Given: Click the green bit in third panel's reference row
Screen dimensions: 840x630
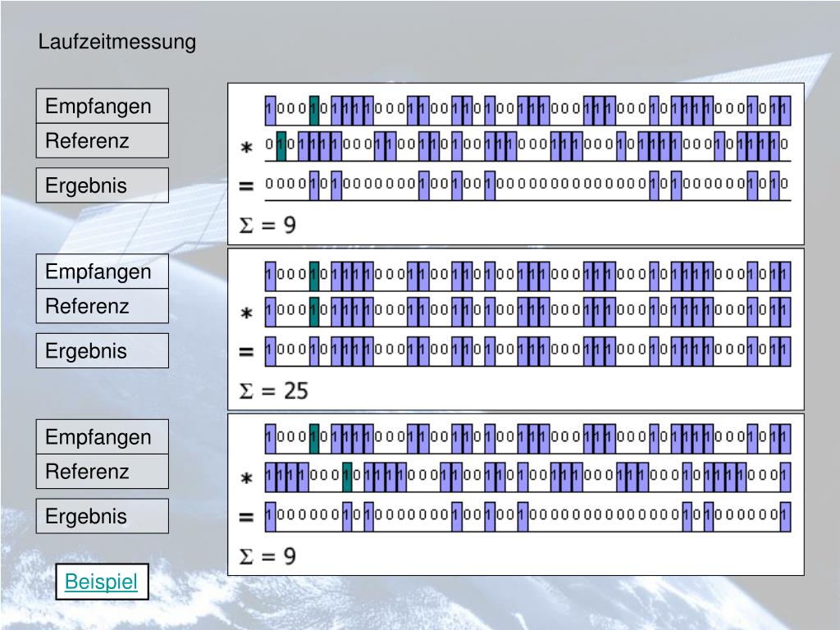Looking at the screenshot, I should click(x=347, y=477).
